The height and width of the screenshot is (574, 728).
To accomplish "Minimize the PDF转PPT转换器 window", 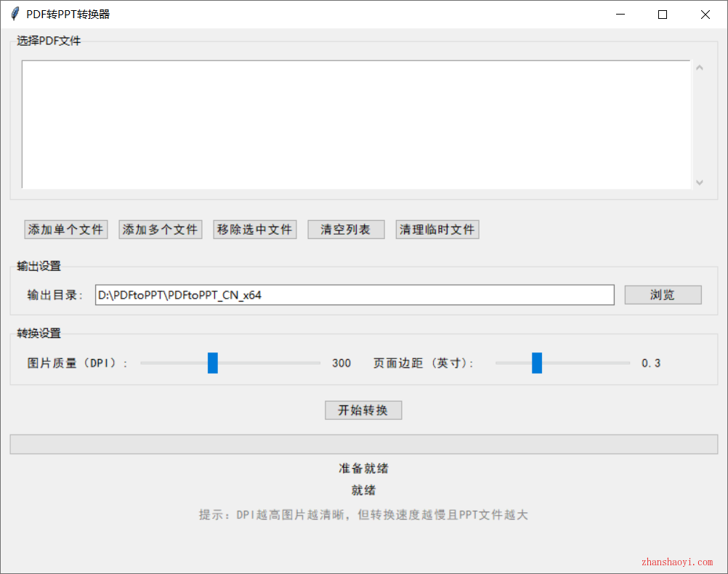I will click(620, 15).
